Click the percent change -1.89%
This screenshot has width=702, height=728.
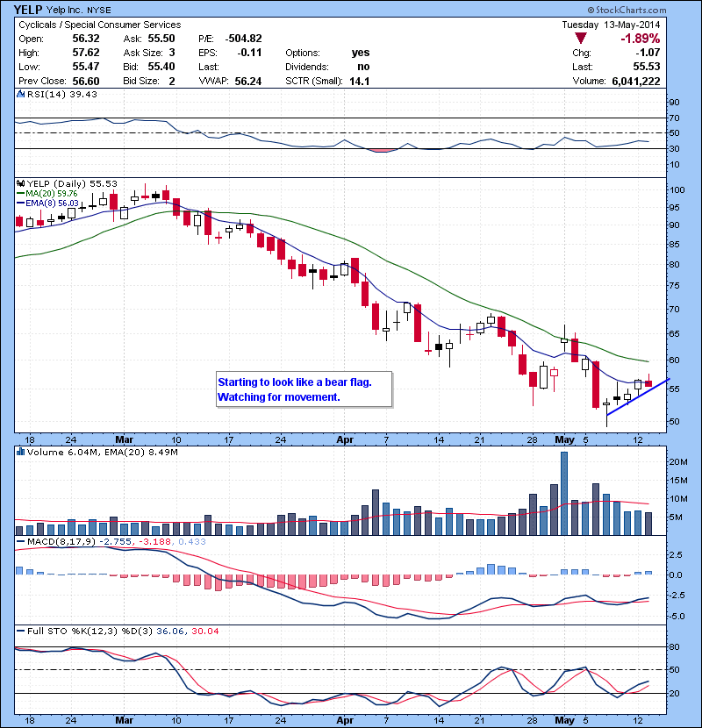(x=641, y=38)
